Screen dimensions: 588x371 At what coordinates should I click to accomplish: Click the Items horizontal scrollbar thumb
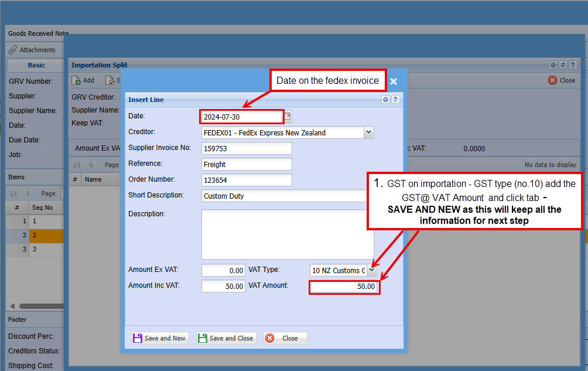point(42,306)
